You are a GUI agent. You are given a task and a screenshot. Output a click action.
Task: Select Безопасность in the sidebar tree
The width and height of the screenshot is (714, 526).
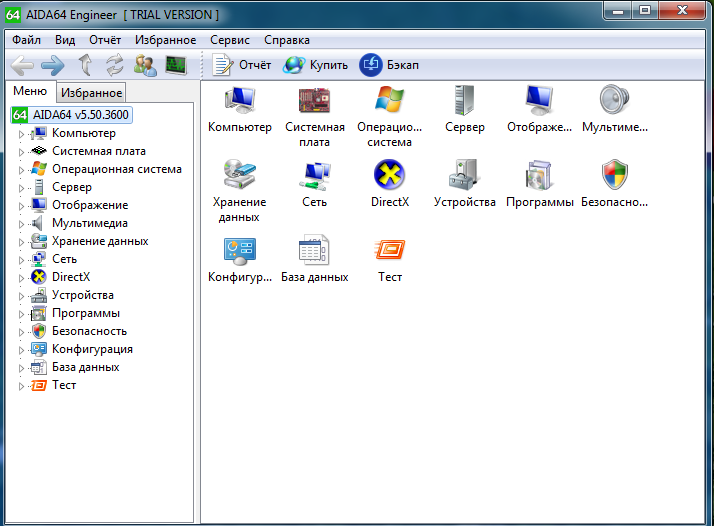tap(89, 331)
